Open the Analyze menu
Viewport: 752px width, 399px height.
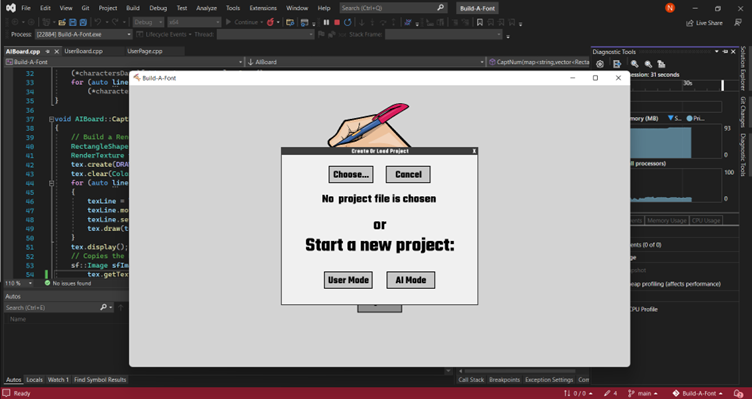206,8
